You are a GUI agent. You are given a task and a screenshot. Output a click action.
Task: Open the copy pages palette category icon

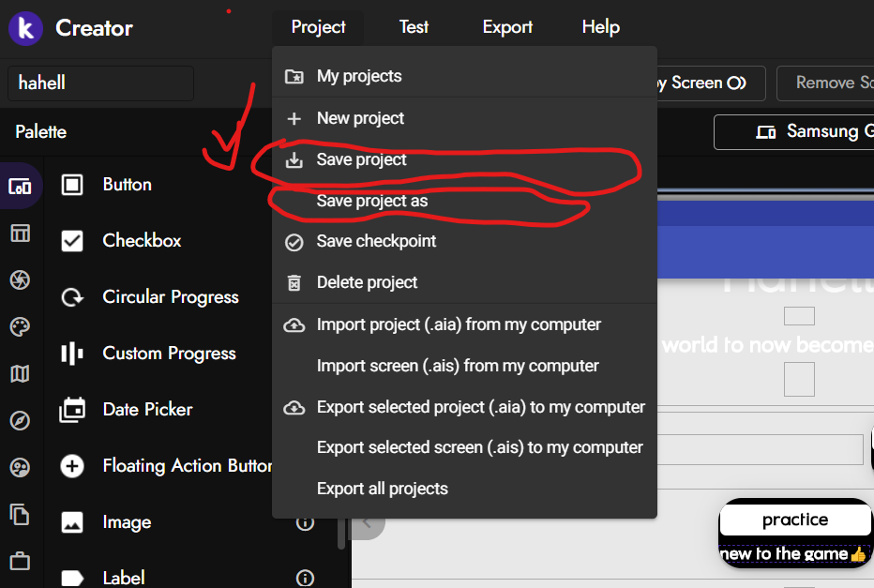click(x=20, y=514)
